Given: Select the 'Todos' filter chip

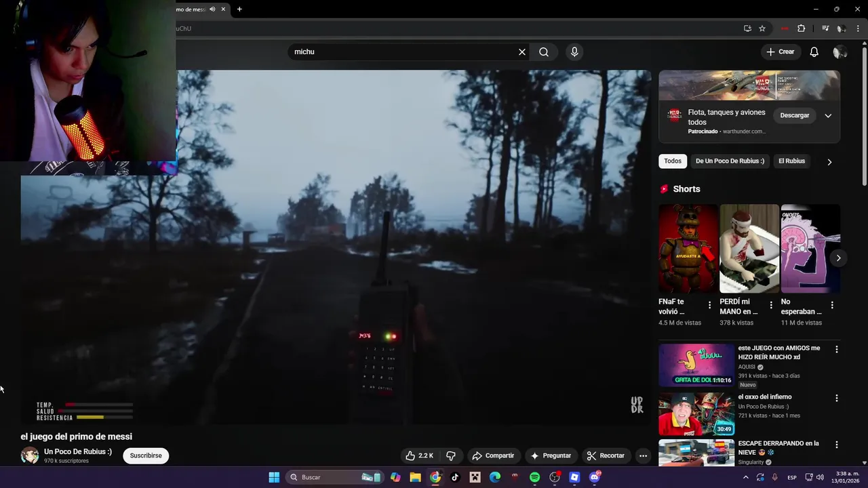Looking at the screenshot, I should (x=673, y=161).
